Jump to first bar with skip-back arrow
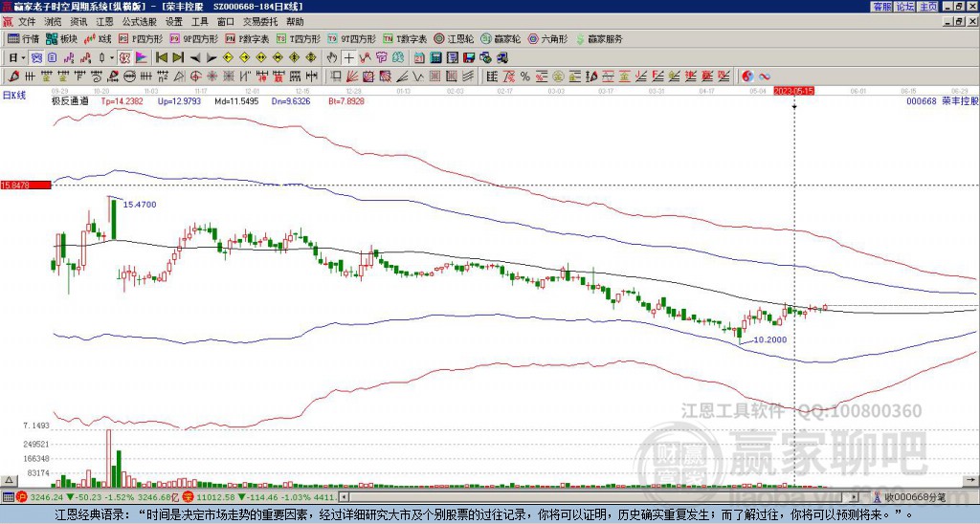The image size is (980, 524). [160, 57]
